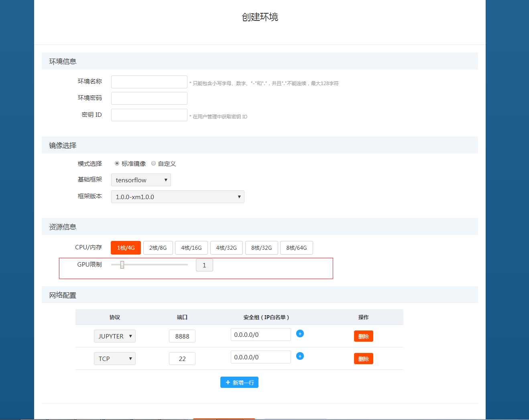Click the 操作 column header

[364, 317]
